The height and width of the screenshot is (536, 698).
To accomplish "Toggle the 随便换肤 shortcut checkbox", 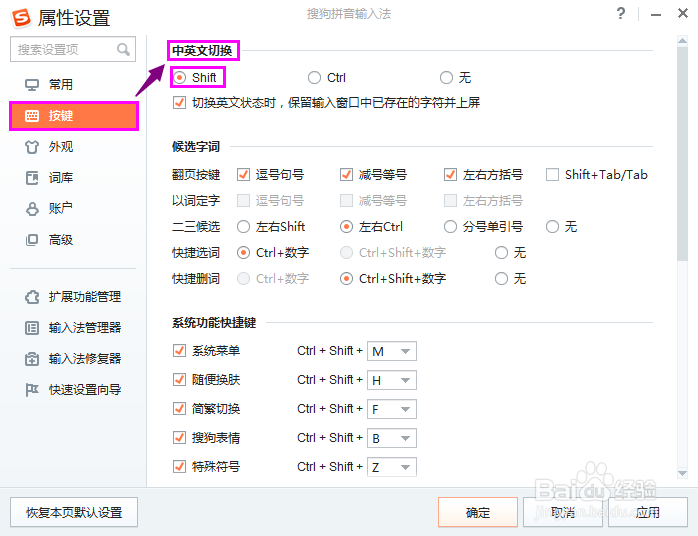I will [179, 380].
